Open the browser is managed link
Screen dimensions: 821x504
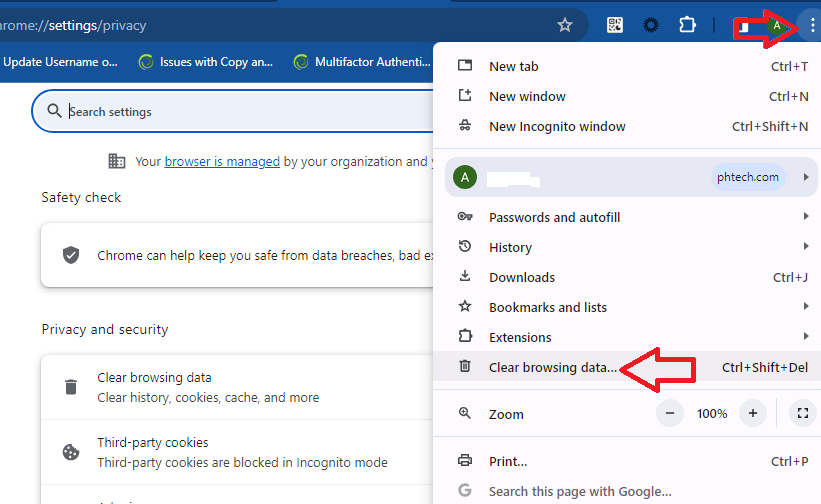click(222, 161)
